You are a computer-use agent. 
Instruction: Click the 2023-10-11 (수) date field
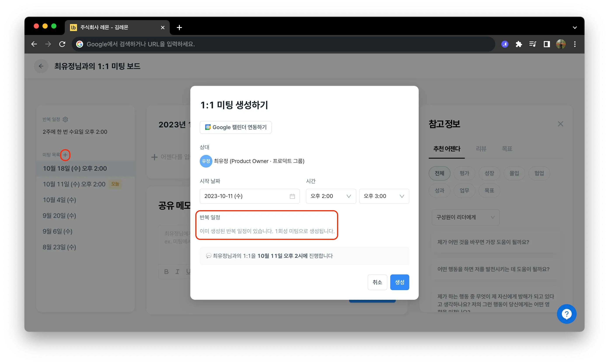tap(250, 196)
